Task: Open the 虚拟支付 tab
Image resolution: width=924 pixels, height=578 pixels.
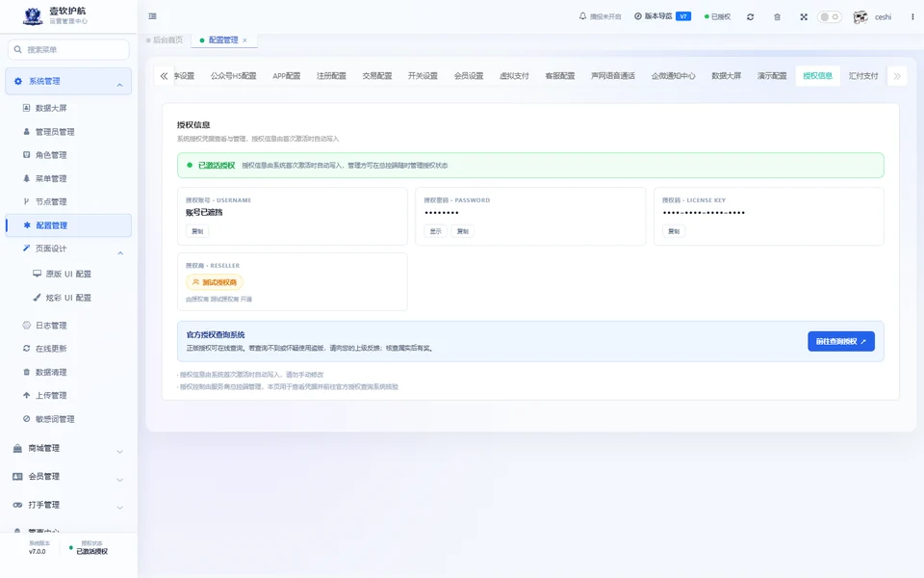Action: click(x=514, y=76)
